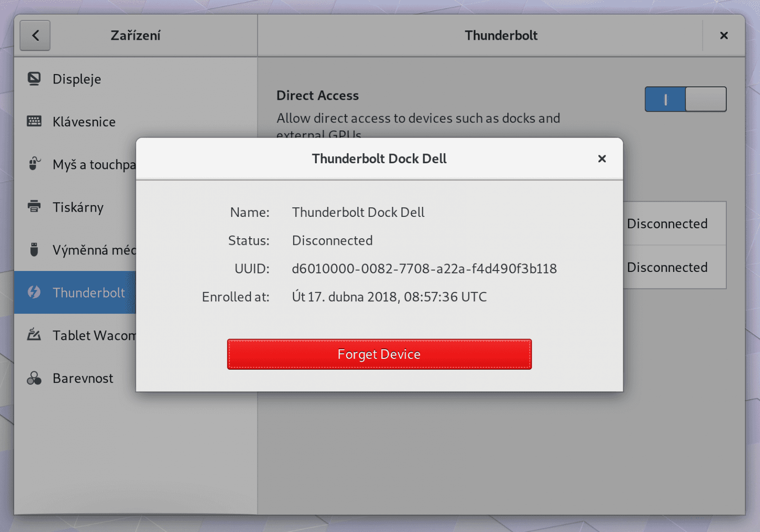Open Tablet Wacom via its tablet icon

point(34,336)
